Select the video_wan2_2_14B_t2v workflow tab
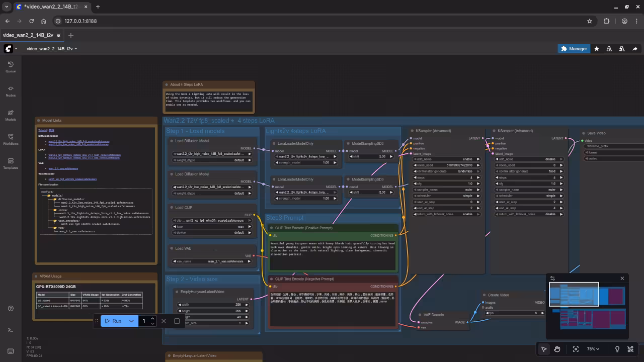Image resolution: width=644 pixels, height=362 pixels. click(28, 35)
